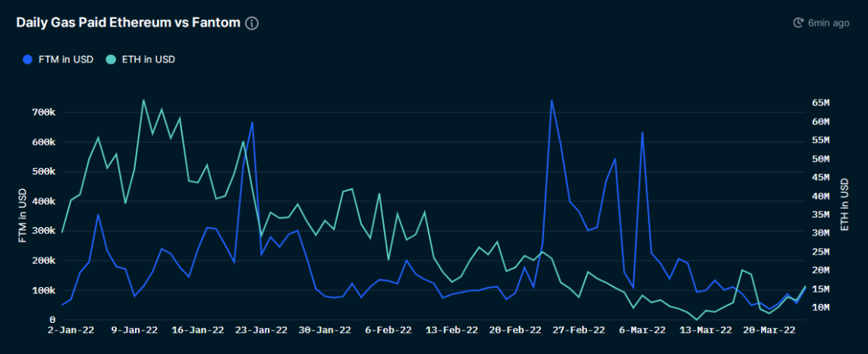Click the "6min ago" timestamp text
The image size is (868, 354).
point(828,24)
